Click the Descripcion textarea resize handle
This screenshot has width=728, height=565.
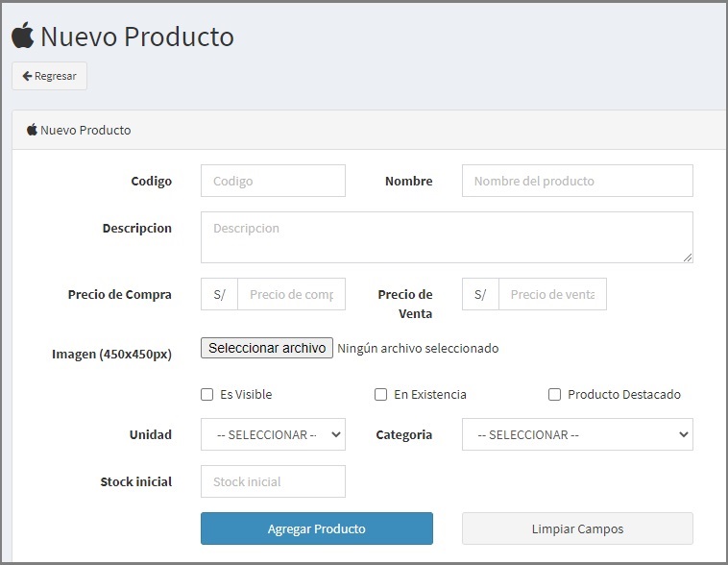pos(688,258)
